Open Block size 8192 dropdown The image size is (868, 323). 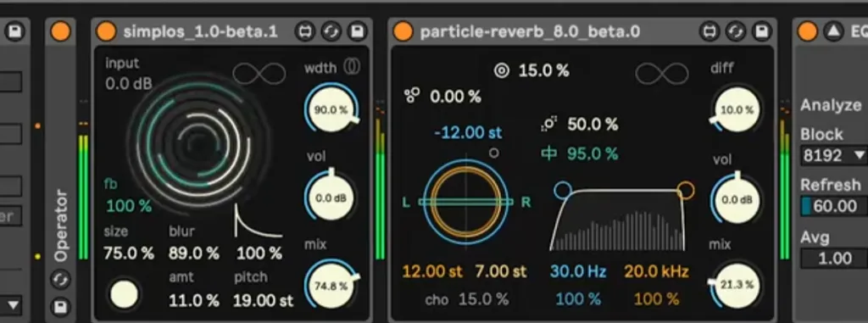pyautogui.click(x=834, y=155)
